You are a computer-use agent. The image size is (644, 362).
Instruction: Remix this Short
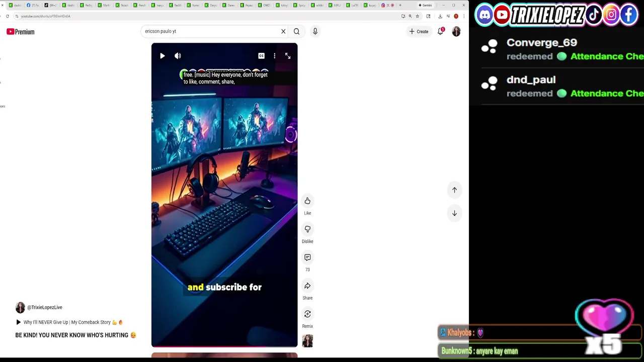pyautogui.click(x=307, y=314)
